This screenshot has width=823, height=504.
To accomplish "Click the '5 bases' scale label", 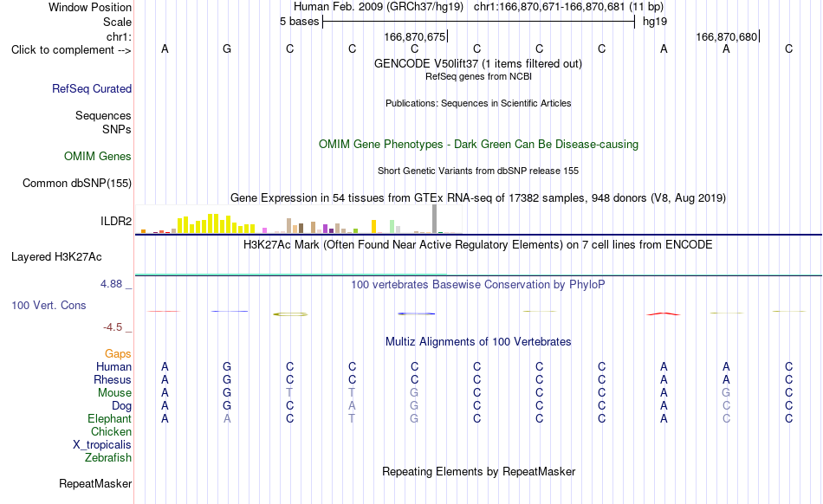I will 299,22.
